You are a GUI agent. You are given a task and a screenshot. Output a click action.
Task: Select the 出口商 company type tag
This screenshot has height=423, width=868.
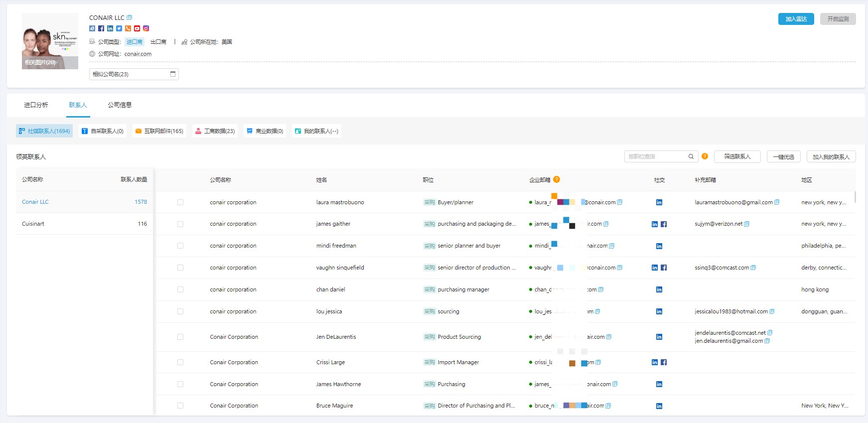(x=158, y=42)
